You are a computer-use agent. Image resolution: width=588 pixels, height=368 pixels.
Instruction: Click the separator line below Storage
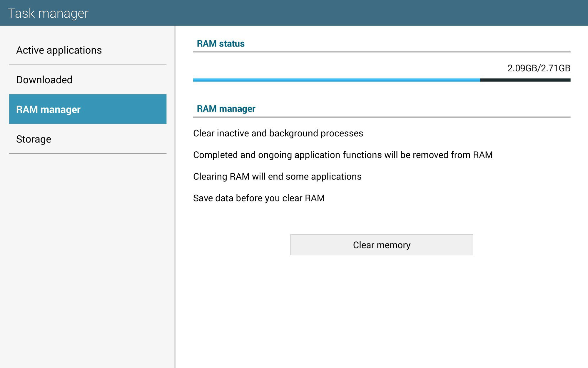[x=88, y=153]
